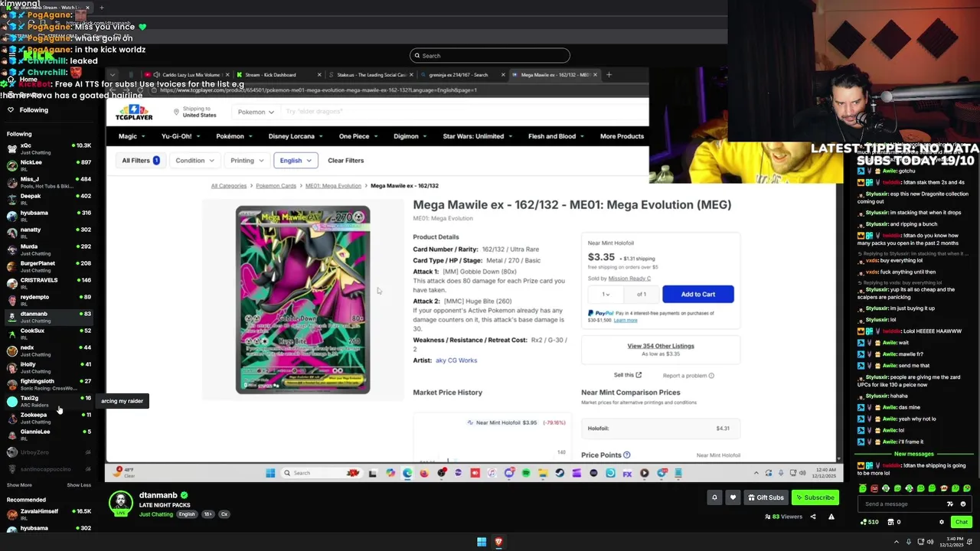Expand the Disney Lorcana nav menu
This screenshot has height=551, width=980.
(296, 136)
